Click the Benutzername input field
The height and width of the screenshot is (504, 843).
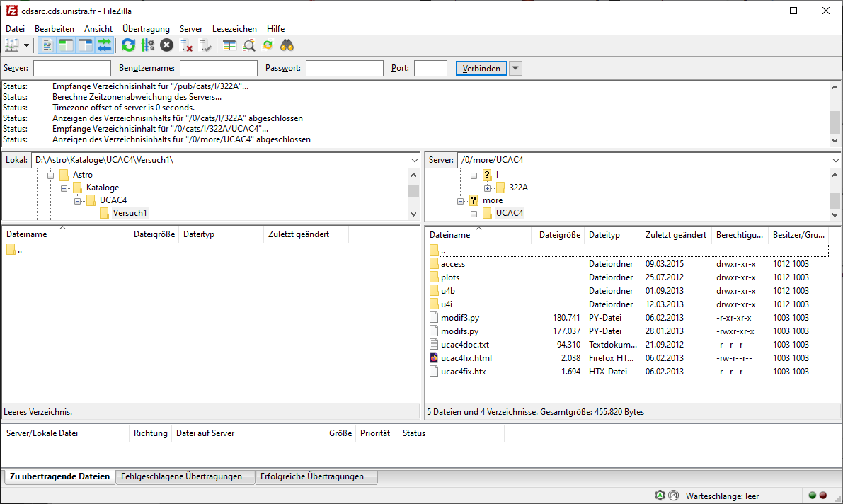pos(218,69)
